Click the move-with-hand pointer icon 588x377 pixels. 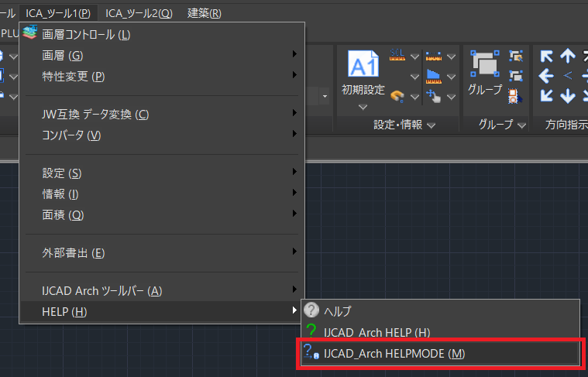point(434,96)
